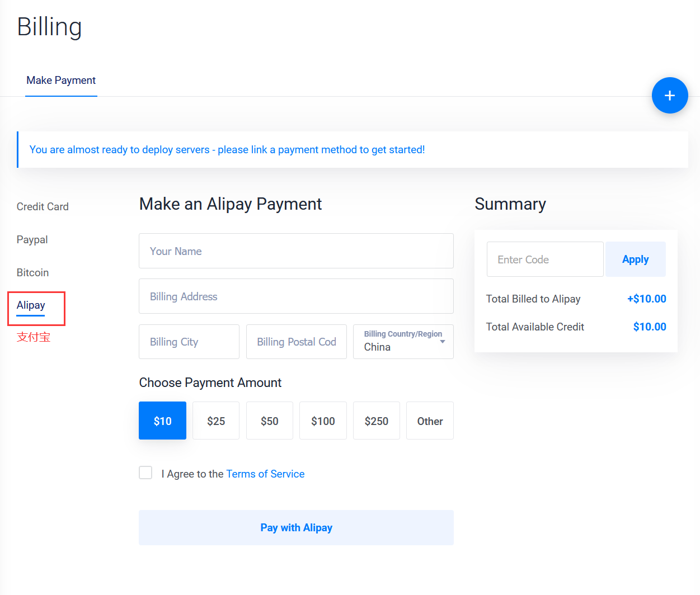Click the Summary heading
This screenshot has height=595, width=700.
pos(510,204)
